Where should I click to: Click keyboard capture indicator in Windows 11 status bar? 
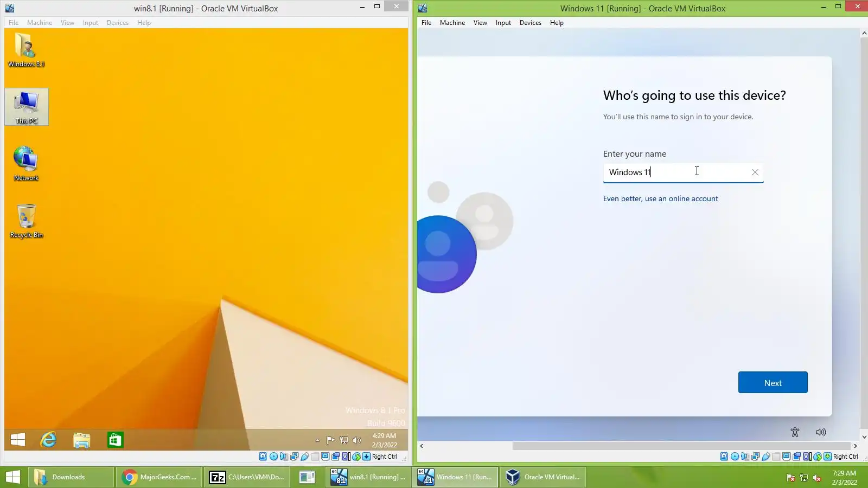click(827, 457)
